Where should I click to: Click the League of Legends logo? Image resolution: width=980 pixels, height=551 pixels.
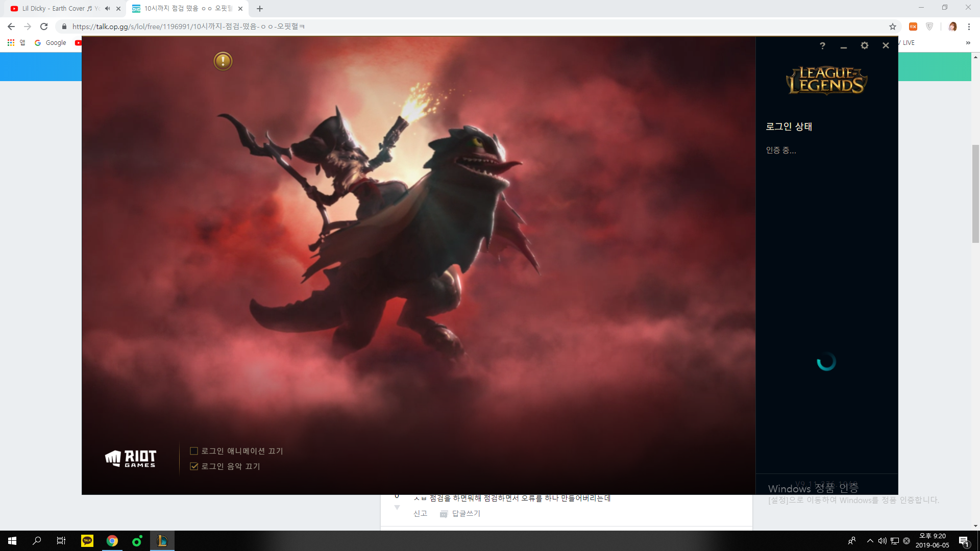(x=826, y=81)
